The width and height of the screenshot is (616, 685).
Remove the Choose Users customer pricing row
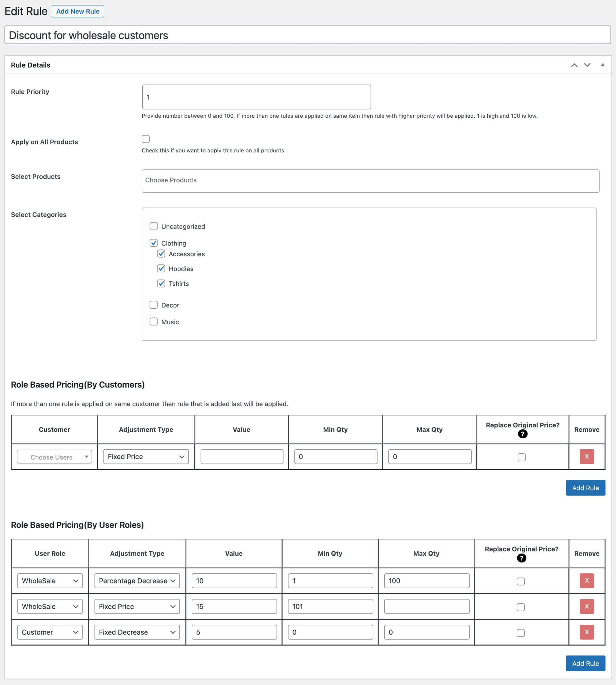pyautogui.click(x=587, y=456)
